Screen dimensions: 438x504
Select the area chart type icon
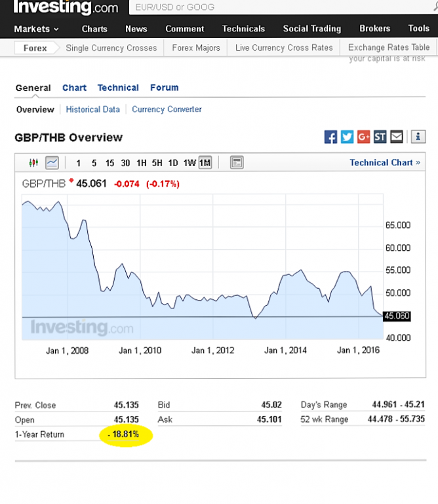pyautogui.click(x=52, y=163)
